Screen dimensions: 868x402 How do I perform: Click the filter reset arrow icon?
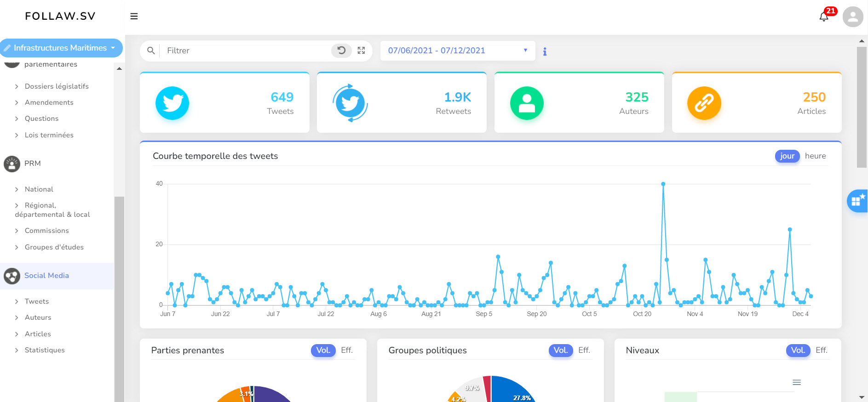coord(341,51)
